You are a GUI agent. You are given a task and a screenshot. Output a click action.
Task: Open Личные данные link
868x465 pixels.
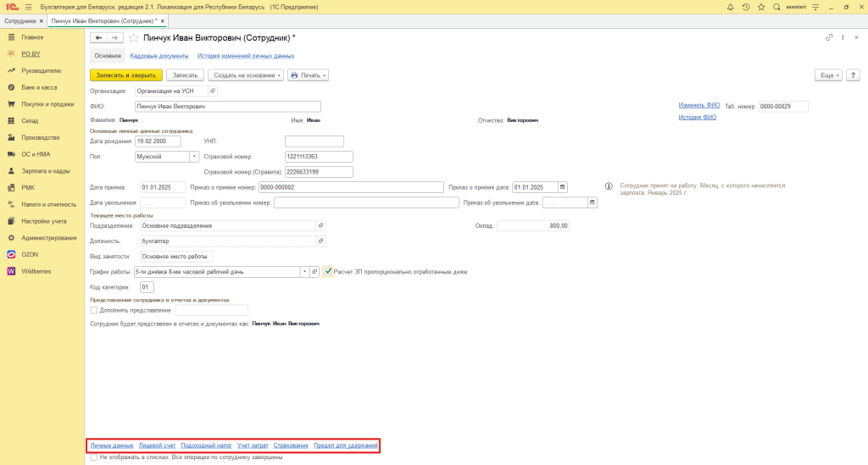coord(112,446)
